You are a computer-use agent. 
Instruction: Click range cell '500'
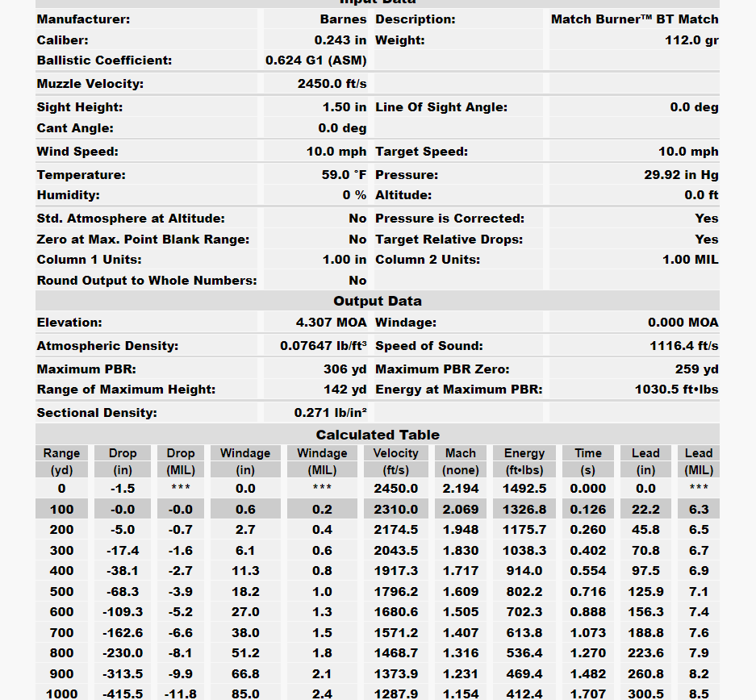point(61,592)
